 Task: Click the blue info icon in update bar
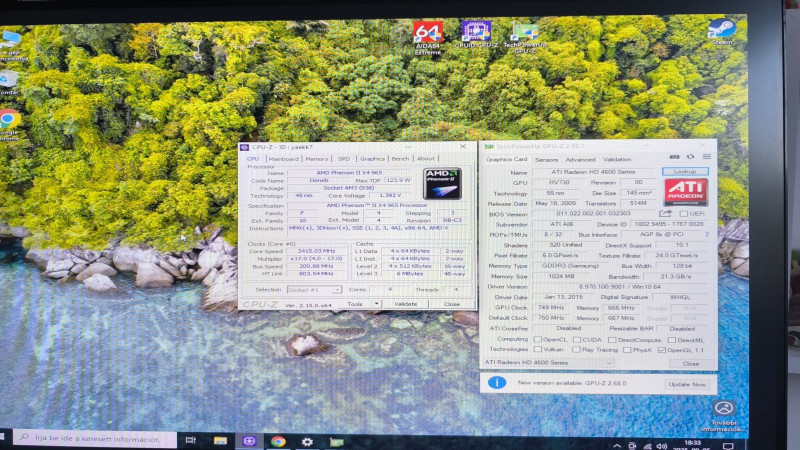pyautogui.click(x=497, y=383)
